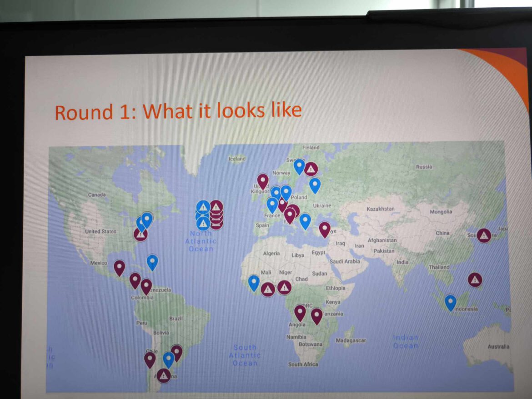Select the purple warning marker east of Thailand

pyautogui.click(x=475, y=280)
